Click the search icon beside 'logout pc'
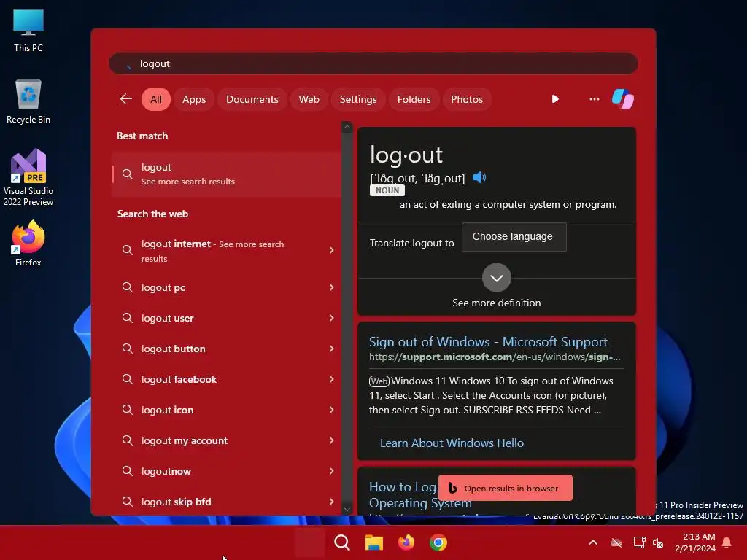 point(127,287)
